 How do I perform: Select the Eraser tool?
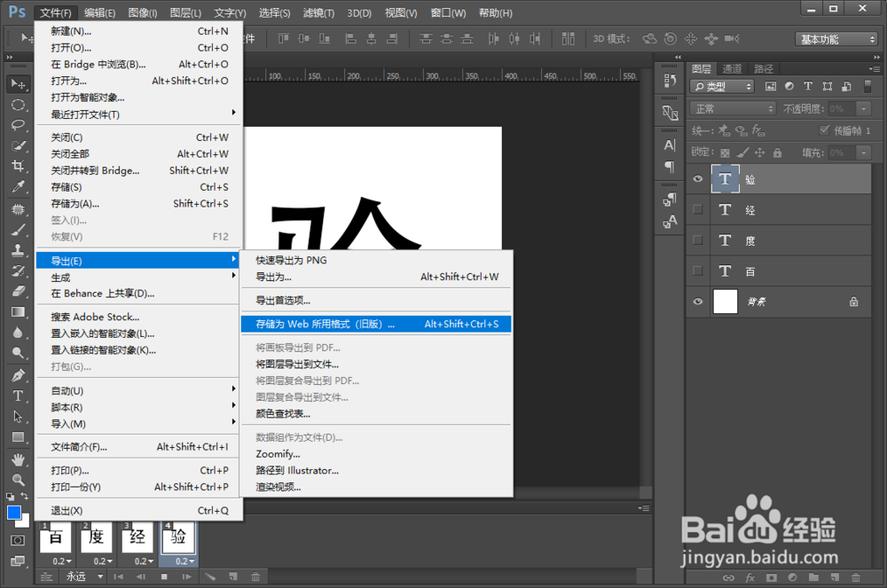18,291
